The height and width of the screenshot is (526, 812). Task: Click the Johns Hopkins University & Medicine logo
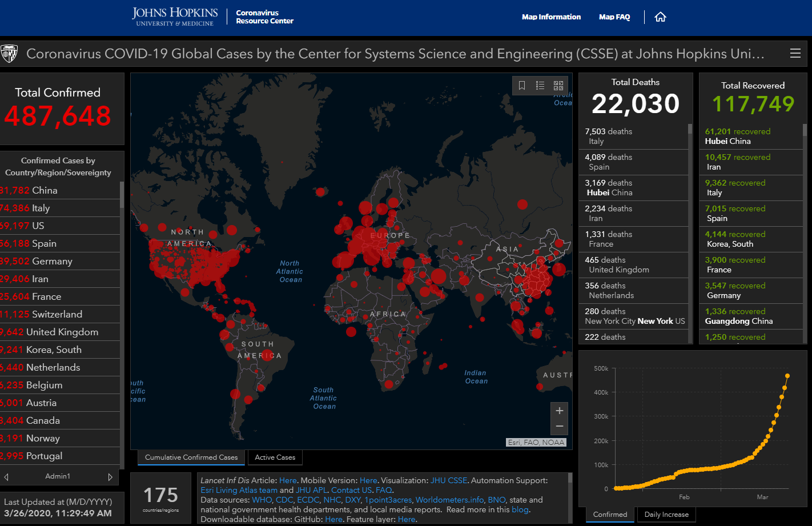click(x=175, y=17)
